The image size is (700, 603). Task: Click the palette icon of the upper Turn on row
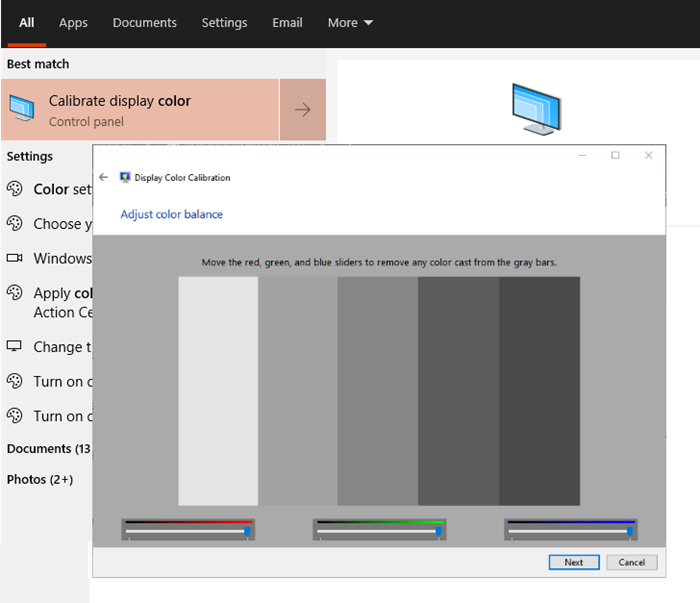[14, 381]
